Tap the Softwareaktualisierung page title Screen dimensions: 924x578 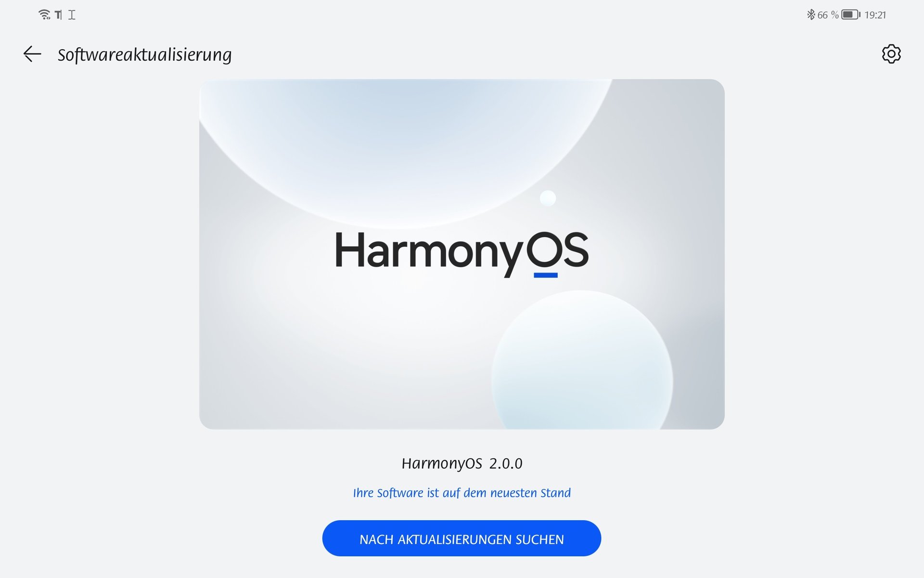[x=144, y=55]
